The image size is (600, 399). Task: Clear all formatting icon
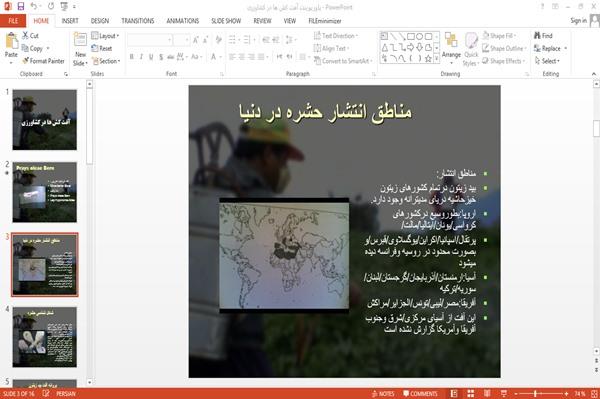[218, 40]
